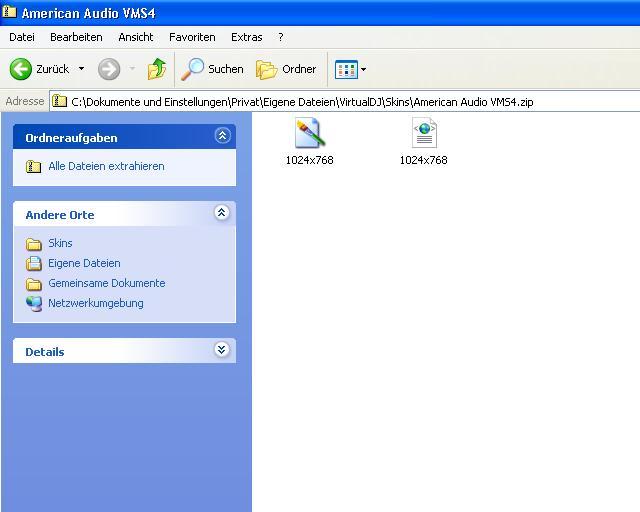Click the Details header text

coord(45,352)
